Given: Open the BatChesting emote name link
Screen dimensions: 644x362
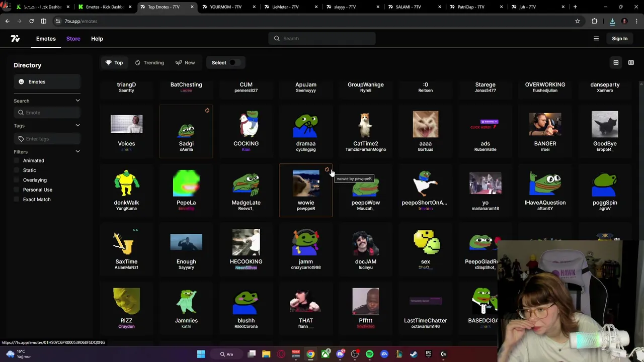Looking at the screenshot, I should (186, 84).
